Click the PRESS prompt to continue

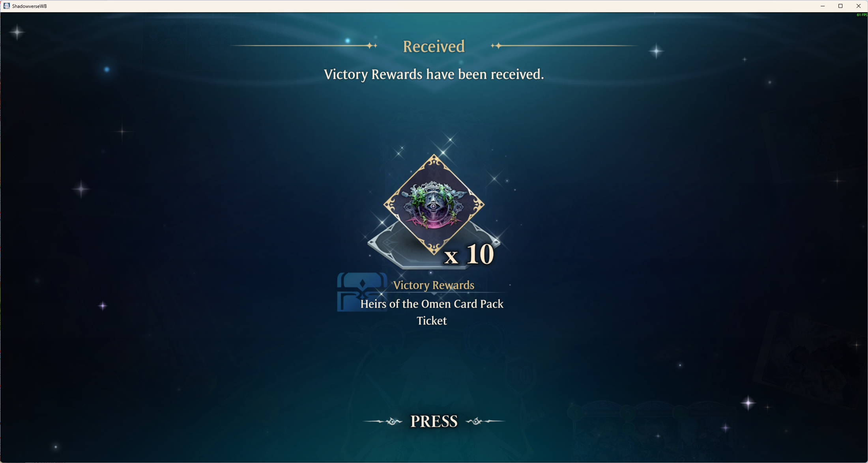(434, 421)
